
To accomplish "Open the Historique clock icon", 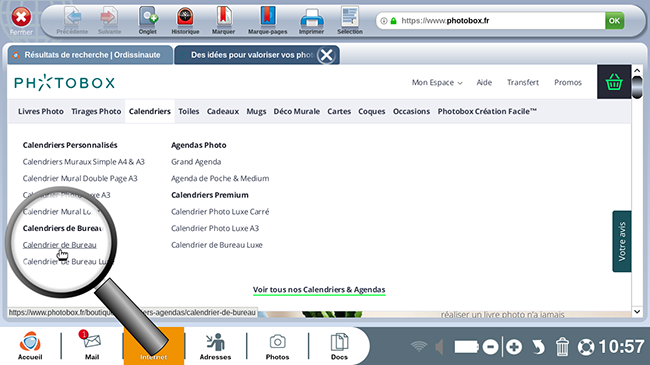I will coord(185,17).
